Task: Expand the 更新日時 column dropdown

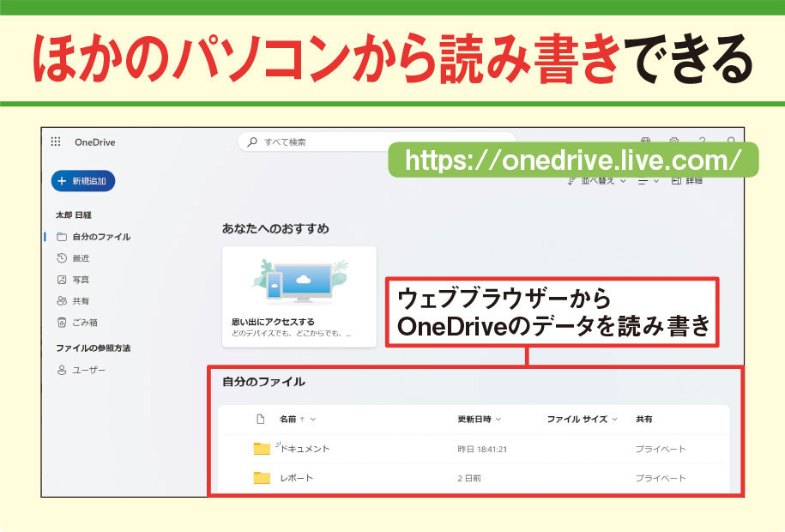Action: point(482,418)
